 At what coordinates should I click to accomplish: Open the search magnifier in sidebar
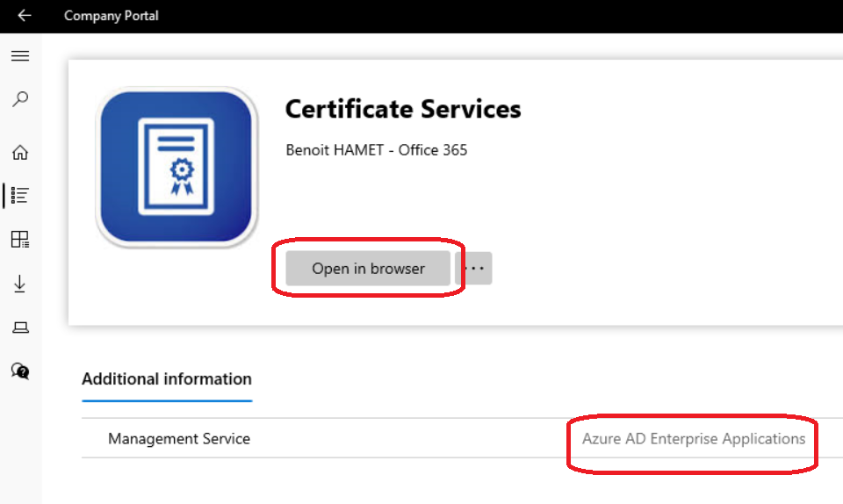[x=20, y=99]
